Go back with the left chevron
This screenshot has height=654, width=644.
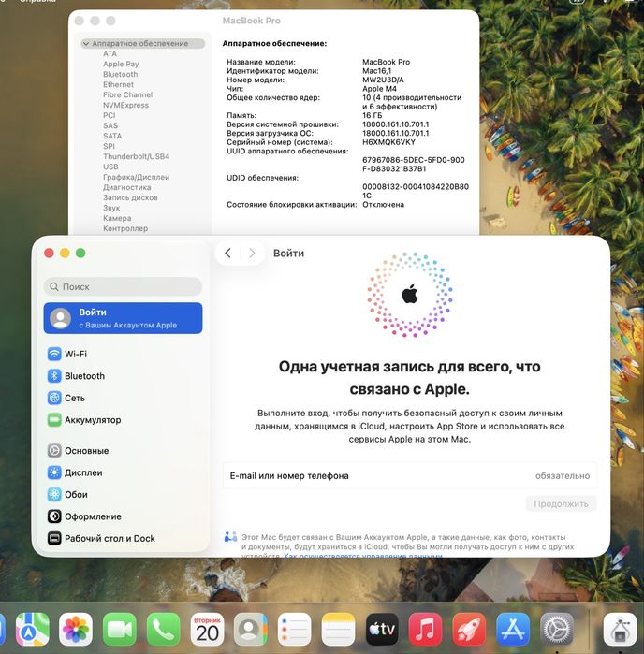click(x=227, y=254)
